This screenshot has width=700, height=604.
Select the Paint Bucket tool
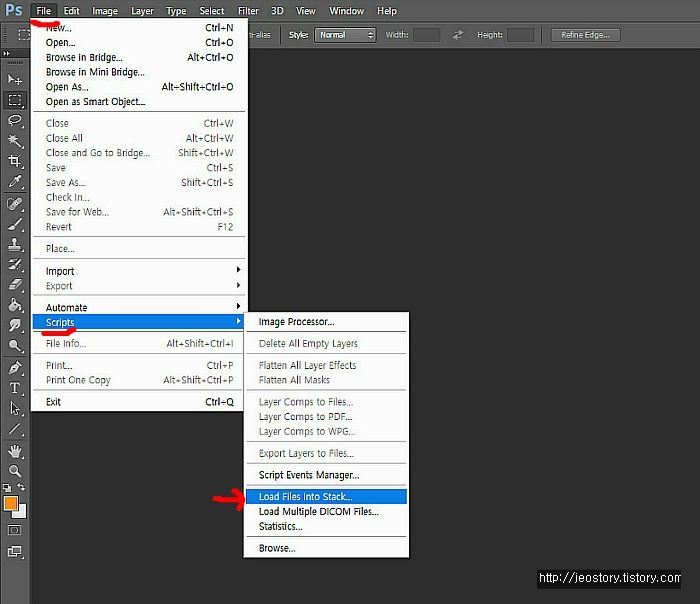coord(15,305)
